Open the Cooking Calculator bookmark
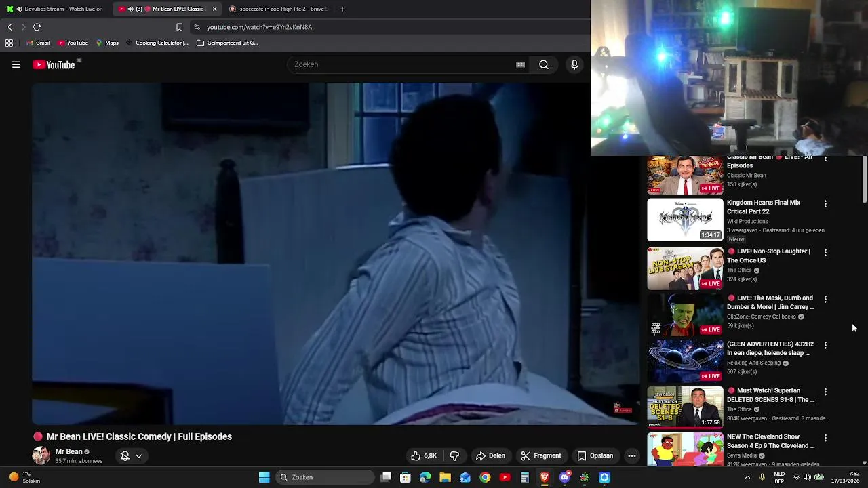This screenshot has height=488, width=868. (157, 43)
